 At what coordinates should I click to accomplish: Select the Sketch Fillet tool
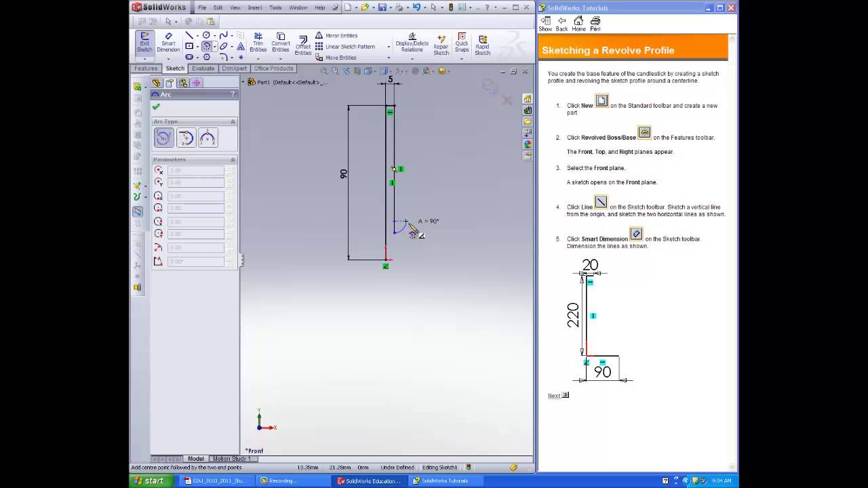(x=223, y=57)
